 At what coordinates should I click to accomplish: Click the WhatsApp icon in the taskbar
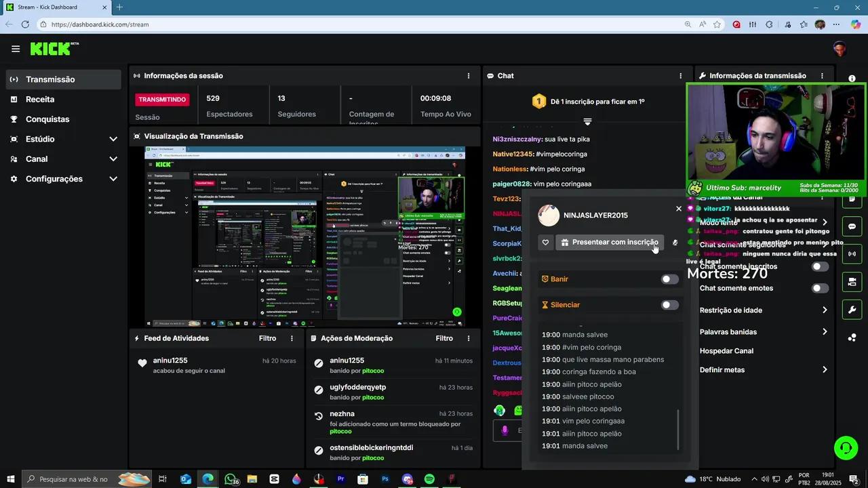230,479
